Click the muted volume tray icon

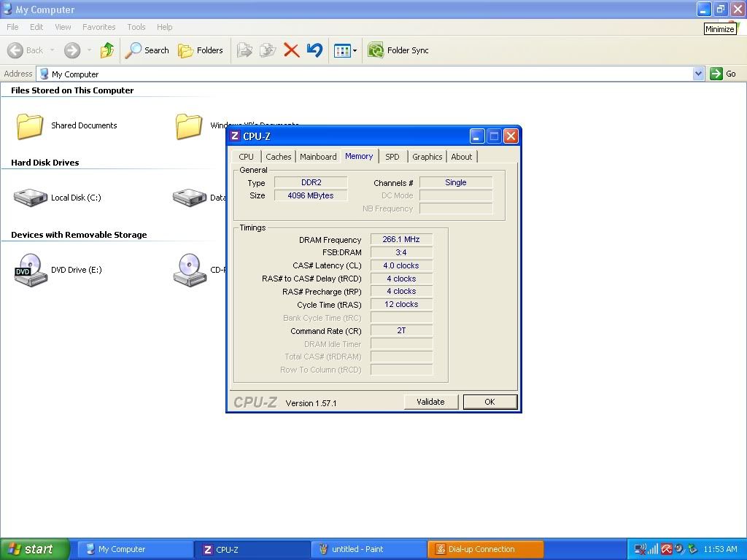point(640,550)
